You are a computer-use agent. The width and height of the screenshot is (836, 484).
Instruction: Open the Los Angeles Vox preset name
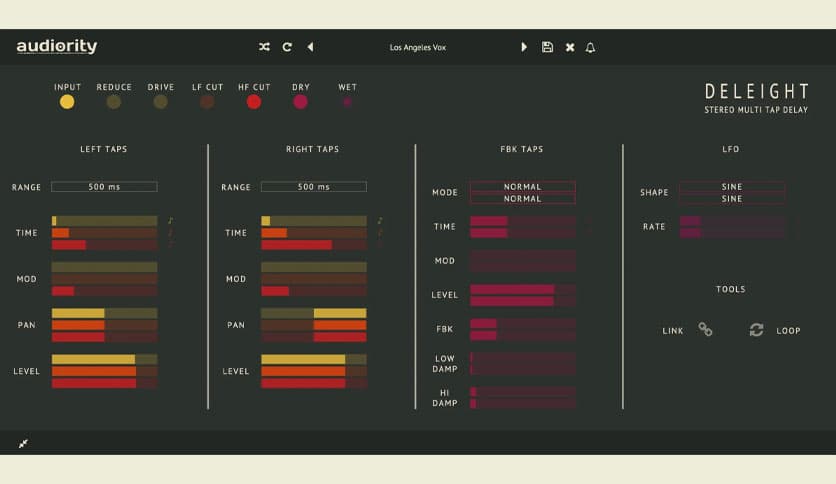[x=417, y=47]
